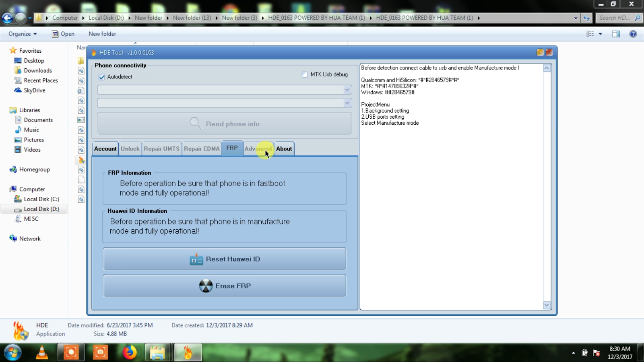Click the orange folder icon in HDE Tool title bar
This screenshot has width=644, height=362.
coord(540,52)
